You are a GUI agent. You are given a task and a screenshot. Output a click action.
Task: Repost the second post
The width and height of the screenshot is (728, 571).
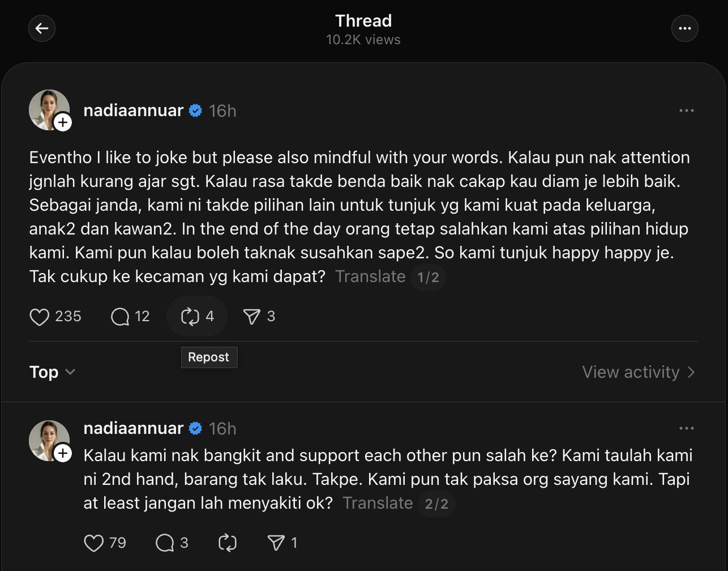pos(227,543)
